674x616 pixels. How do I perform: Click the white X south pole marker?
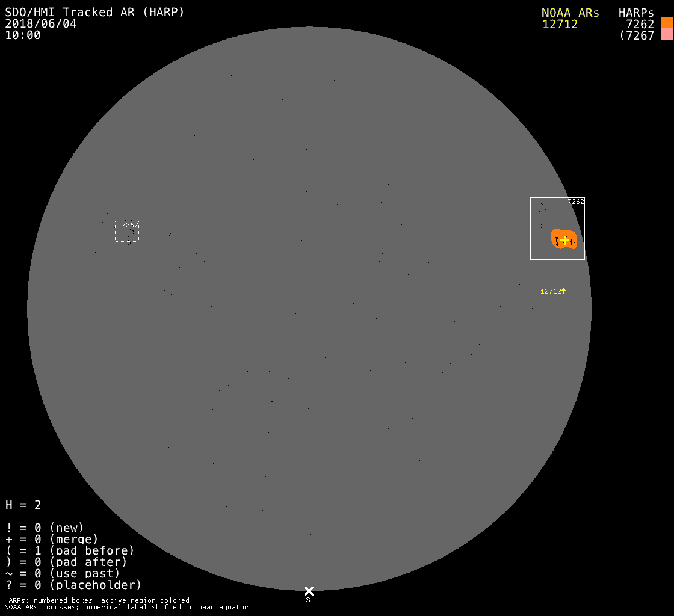tap(309, 591)
